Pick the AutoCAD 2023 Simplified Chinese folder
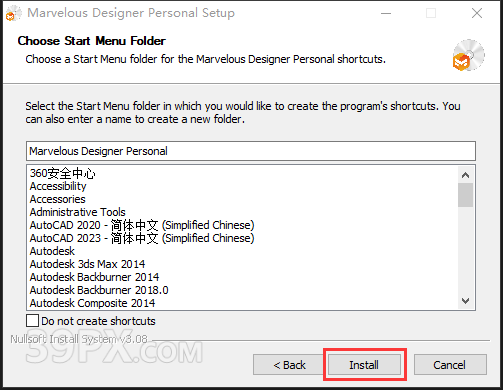This screenshot has width=503, height=390. point(142,238)
